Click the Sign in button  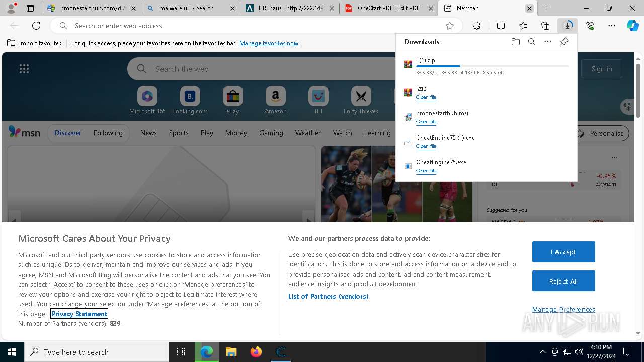(x=602, y=69)
